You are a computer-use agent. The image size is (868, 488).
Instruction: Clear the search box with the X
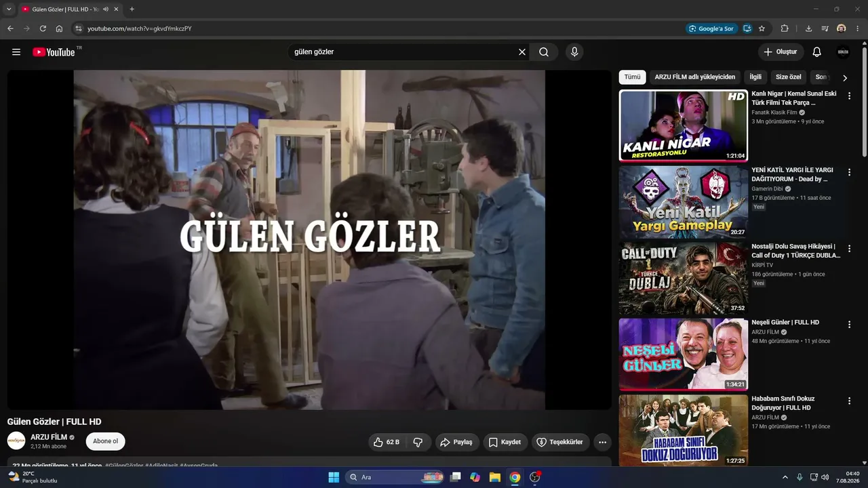(x=522, y=52)
